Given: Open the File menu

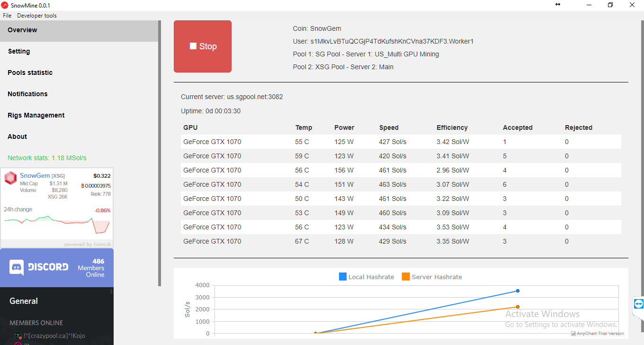Looking at the screenshot, I should coord(7,16).
